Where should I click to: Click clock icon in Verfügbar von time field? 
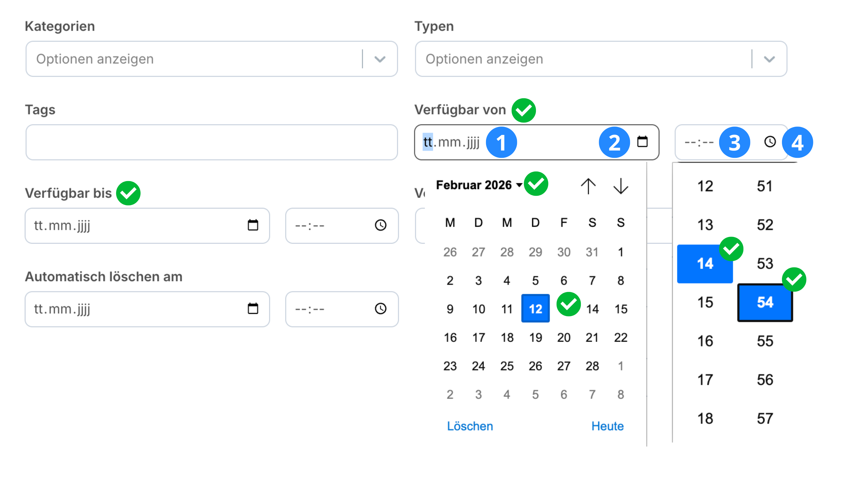click(x=770, y=142)
